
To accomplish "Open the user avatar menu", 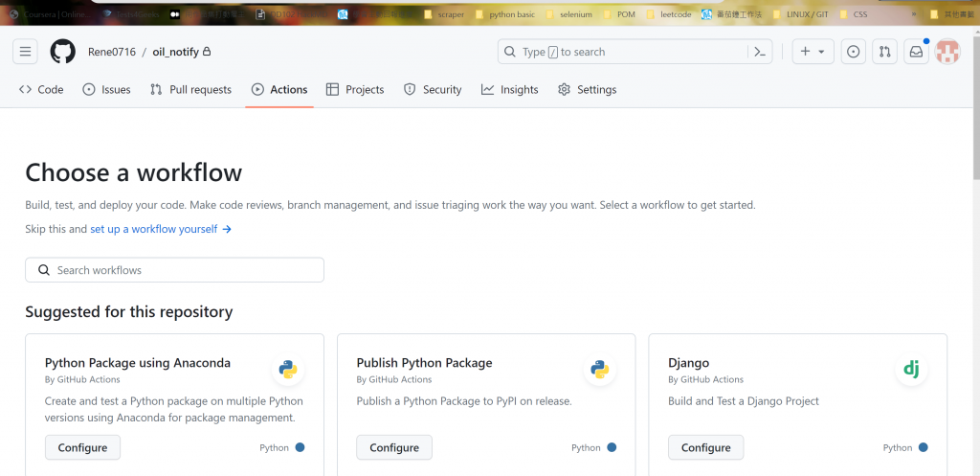I will (947, 52).
